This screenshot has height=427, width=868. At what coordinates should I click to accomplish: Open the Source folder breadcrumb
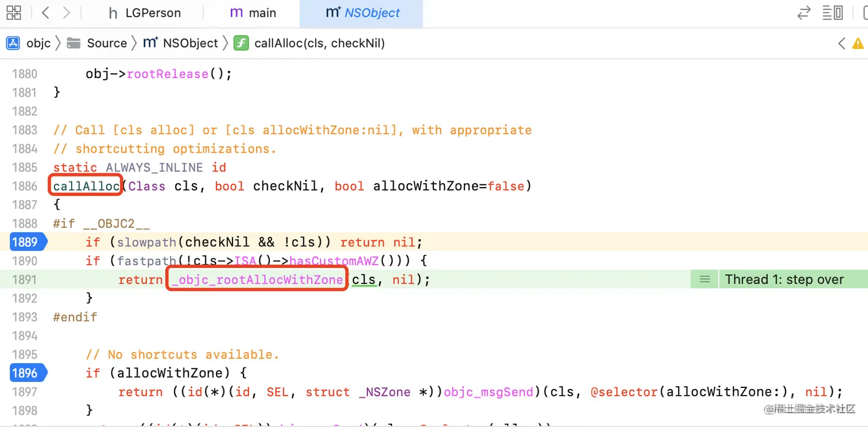[x=96, y=43]
